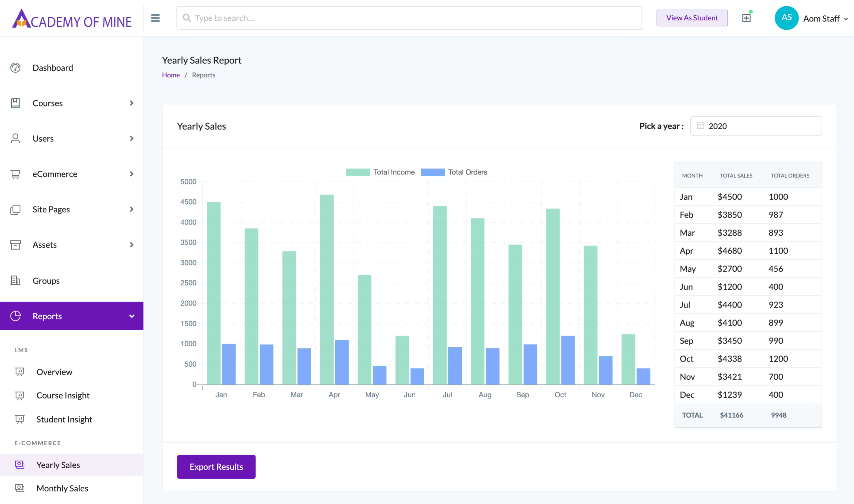
Task: Click the Dashboard gauge icon
Action: 15,68
